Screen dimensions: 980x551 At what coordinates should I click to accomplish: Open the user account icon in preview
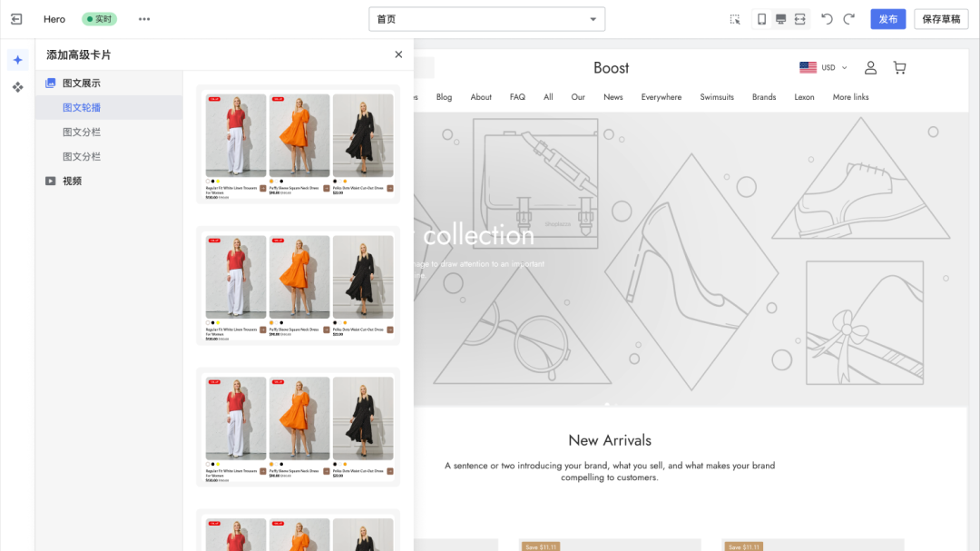tap(870, 68)
